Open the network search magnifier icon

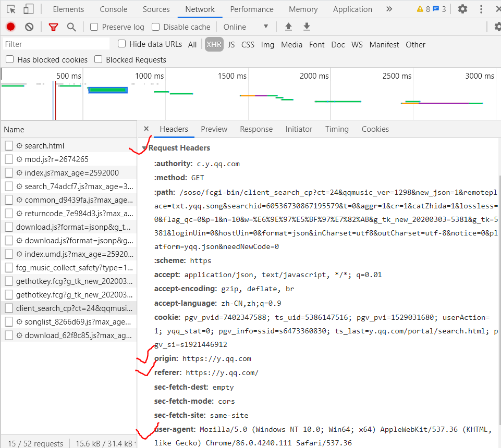click(71, 27)
